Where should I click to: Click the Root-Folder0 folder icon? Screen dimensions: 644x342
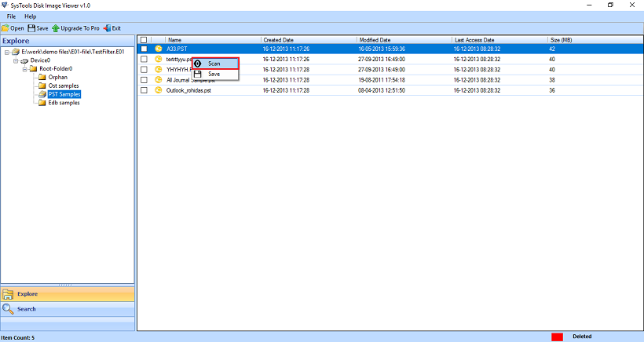point(33,68)
